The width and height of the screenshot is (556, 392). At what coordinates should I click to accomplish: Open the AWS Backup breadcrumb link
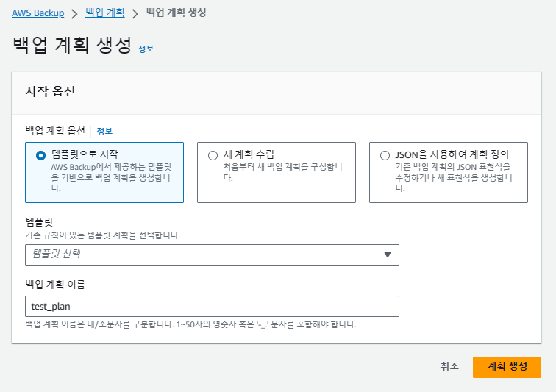coord(38,13)
